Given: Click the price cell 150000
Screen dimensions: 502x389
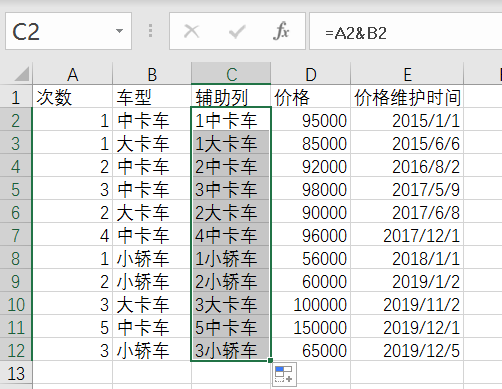Looking at the screenshot, I should click(310, 326).
